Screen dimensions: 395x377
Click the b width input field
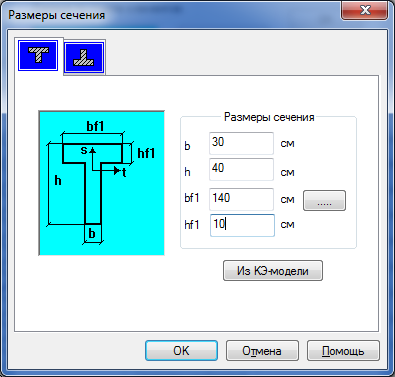point(241,143)
